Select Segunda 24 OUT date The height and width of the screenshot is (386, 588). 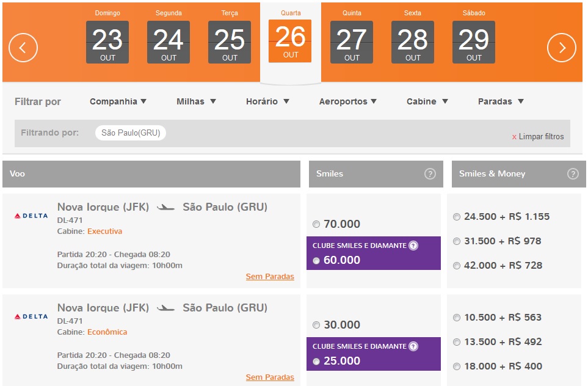pyautogui.click(x=169, y=42)
